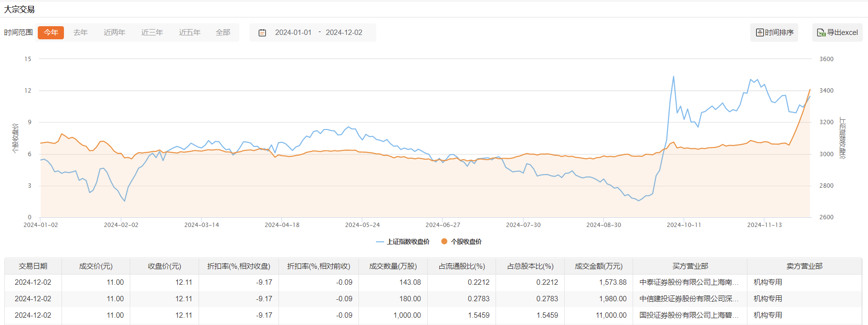Switch to 去年 time range
Screen dimensions: 868x325
[80, 32]
